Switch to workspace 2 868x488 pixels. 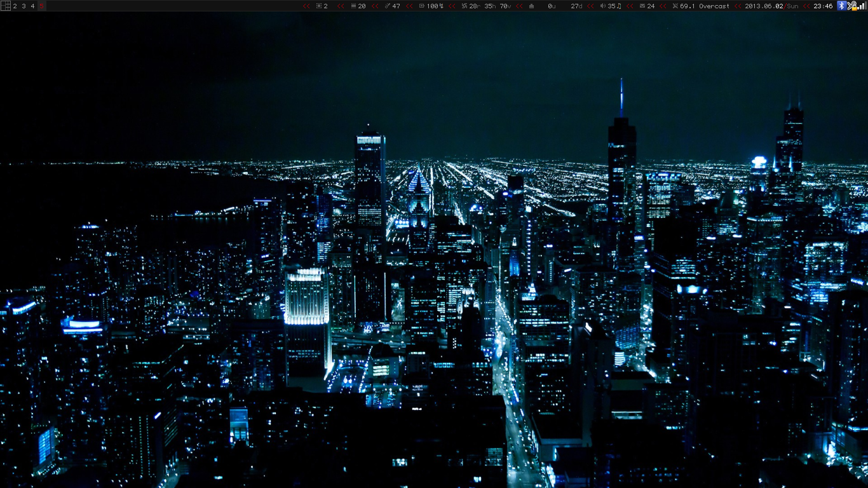point(15,6)
